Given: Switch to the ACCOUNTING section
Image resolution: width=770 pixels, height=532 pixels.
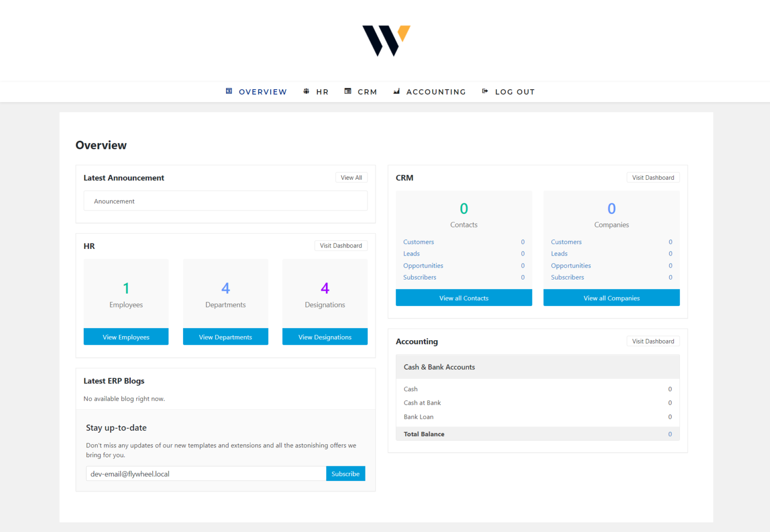Looking at the screenshot, I should click(x=436, y=92).
